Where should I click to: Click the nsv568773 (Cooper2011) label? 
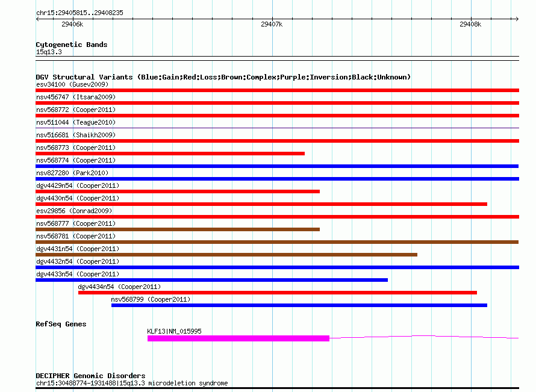(x=76, y=148)
